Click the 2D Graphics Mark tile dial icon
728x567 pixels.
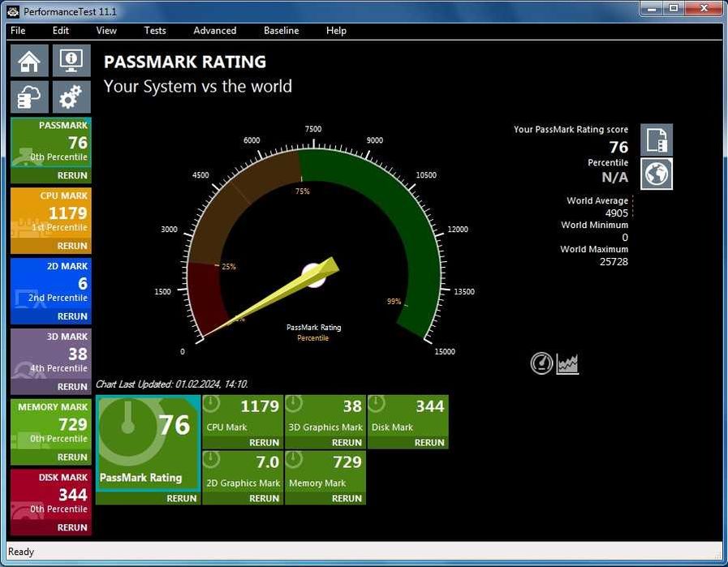tap(211, 459)
